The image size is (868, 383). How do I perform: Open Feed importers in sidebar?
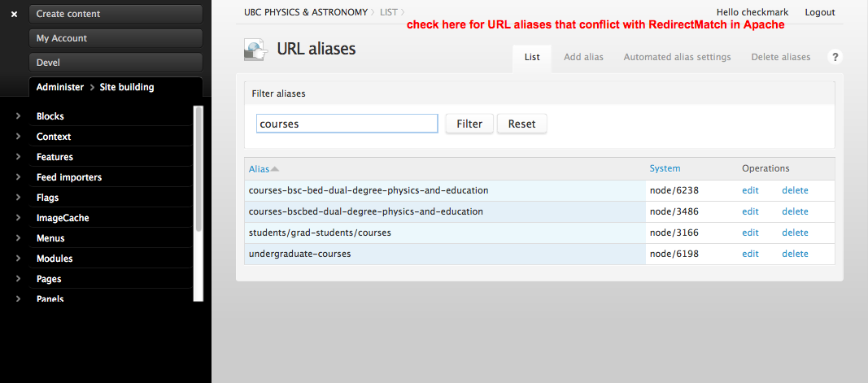point(69,177)
